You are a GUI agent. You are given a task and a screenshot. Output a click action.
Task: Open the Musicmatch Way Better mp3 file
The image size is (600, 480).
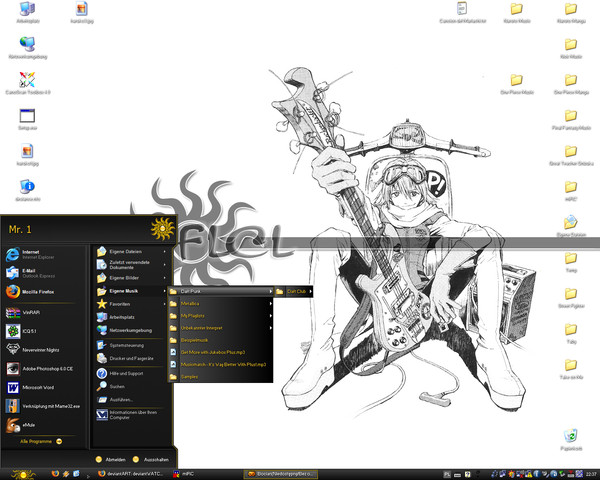pos(220,364)
